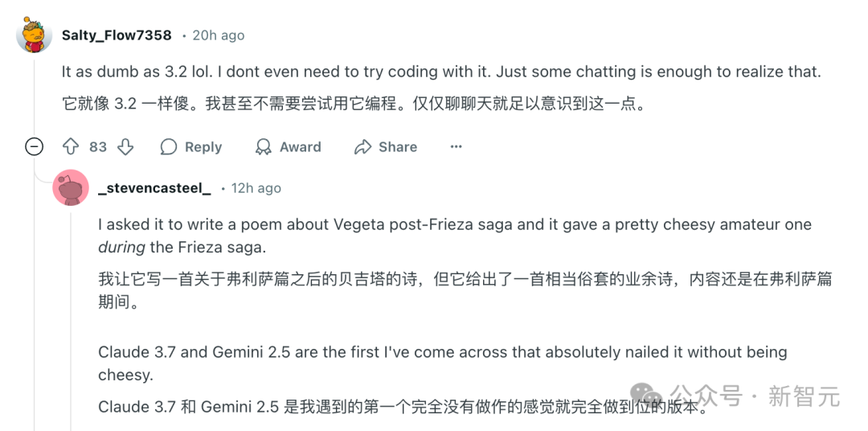Image resolution: width=868 pixels, height=431 pixels.
Task: Open the three-dot more options menu
Action: (x=456, y=147)
